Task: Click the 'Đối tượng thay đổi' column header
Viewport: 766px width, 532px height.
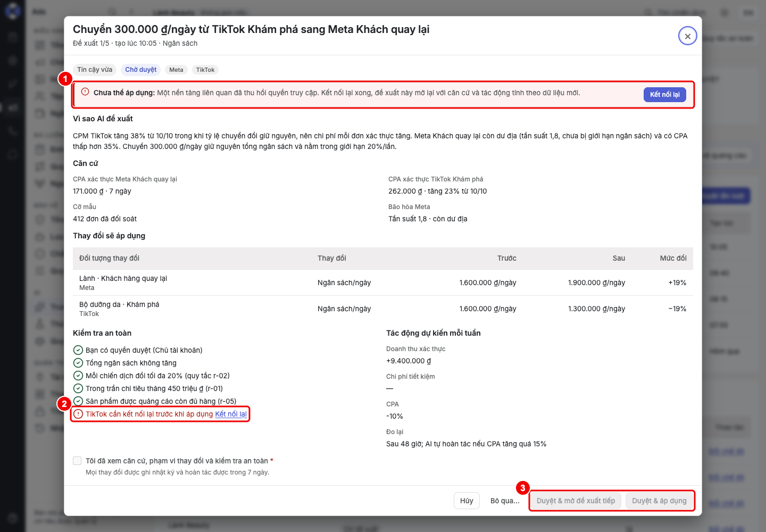Action: point(109,258)
